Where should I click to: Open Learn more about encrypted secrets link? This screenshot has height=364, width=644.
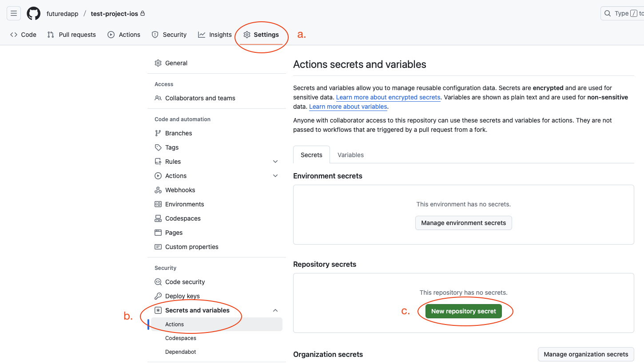[x=388, y=97]
